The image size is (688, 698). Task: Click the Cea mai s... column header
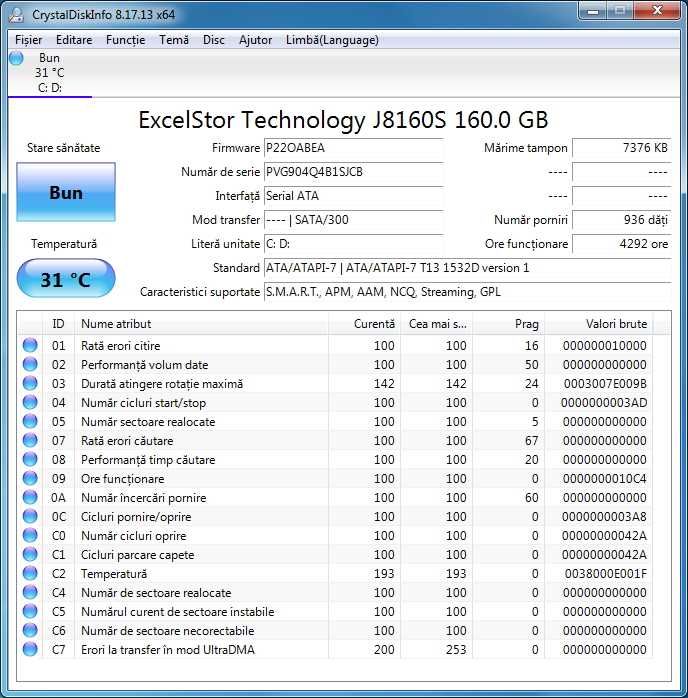pyautogui.click(x=437, y=324)
